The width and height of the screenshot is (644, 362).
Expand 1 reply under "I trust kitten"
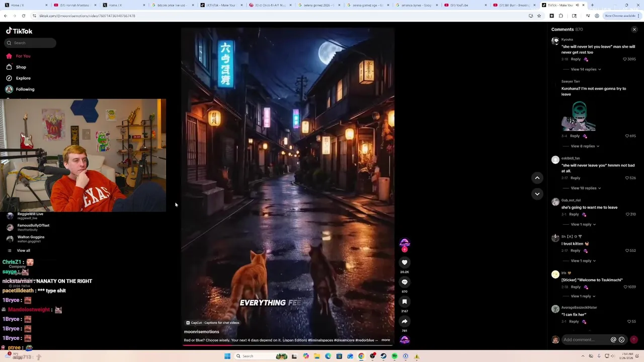[583, 261]
